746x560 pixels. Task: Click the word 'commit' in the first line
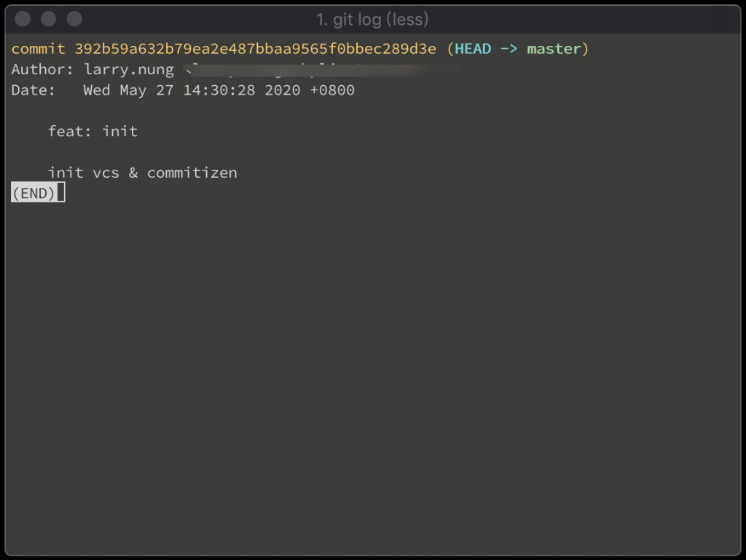pos(38,49)
